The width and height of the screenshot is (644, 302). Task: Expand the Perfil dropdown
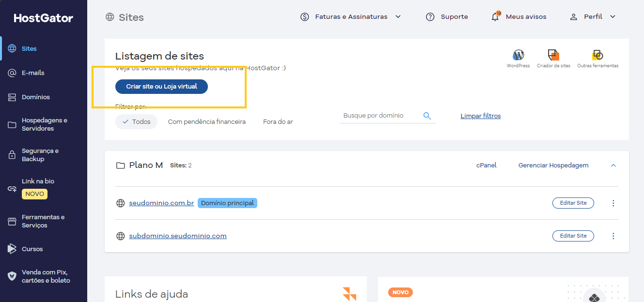tap(593, 17)
